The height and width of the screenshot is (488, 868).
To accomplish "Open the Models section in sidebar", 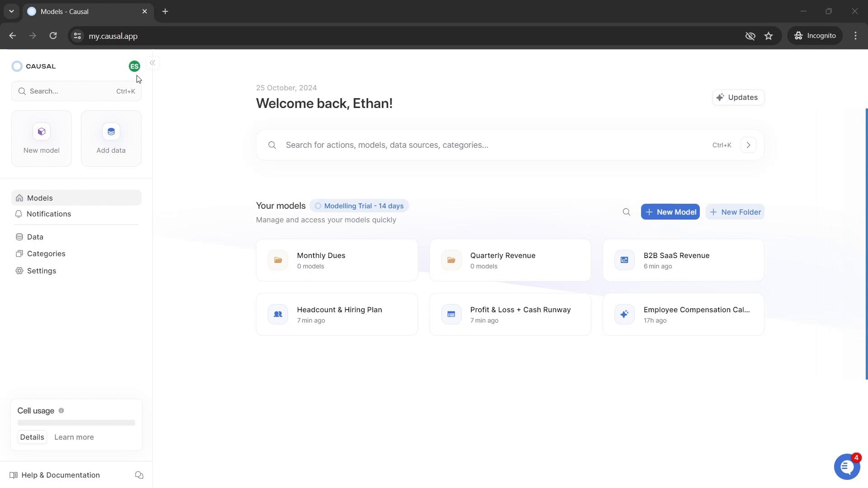I will pyautogui.click(x=39, y=198).
